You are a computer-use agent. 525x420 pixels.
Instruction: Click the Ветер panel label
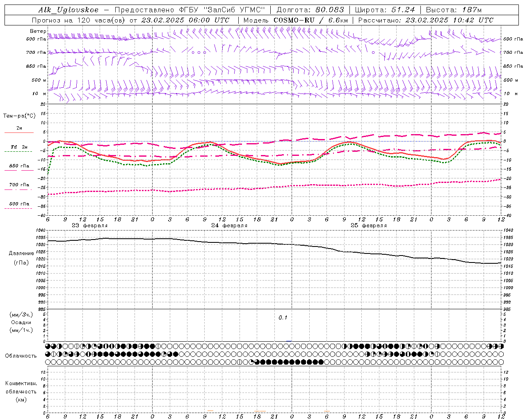[38, 31]
